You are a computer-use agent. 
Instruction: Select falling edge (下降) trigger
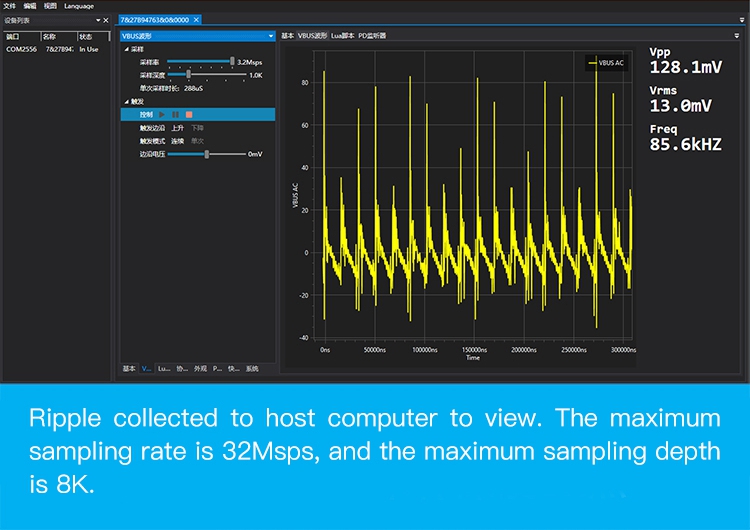pos(197,128)
